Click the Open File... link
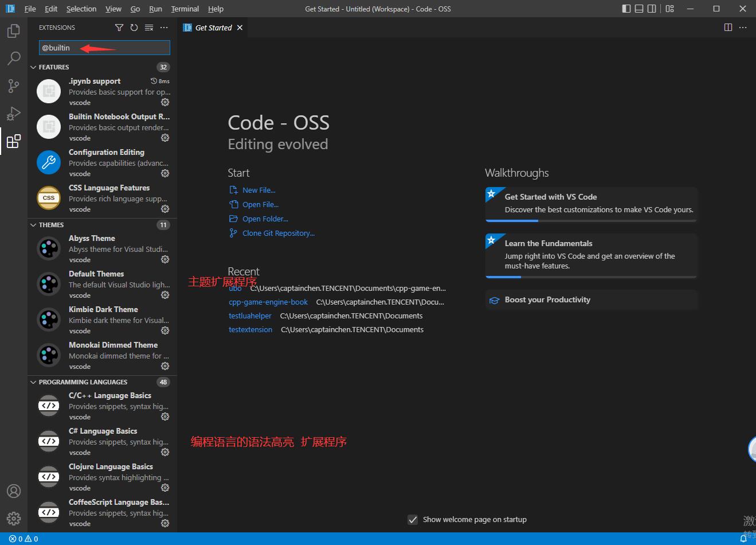Screen dimensions: 756x545 (260, 204)
